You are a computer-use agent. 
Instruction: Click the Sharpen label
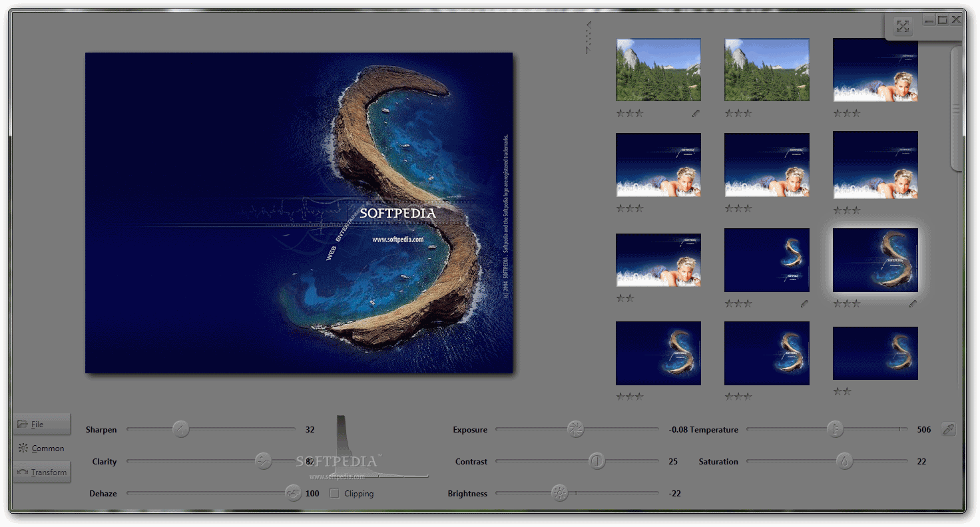pyautogui.click(x=101, y=430)
